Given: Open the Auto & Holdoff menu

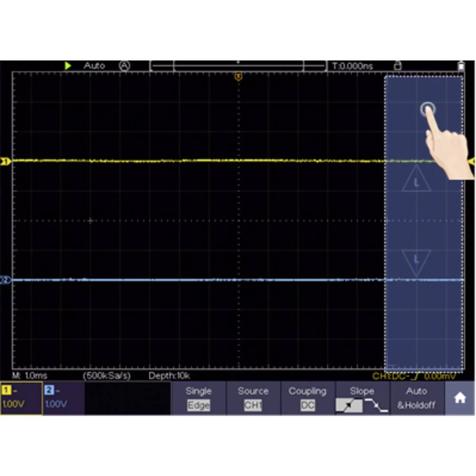Looking at the screenshot, I should 416,398.
